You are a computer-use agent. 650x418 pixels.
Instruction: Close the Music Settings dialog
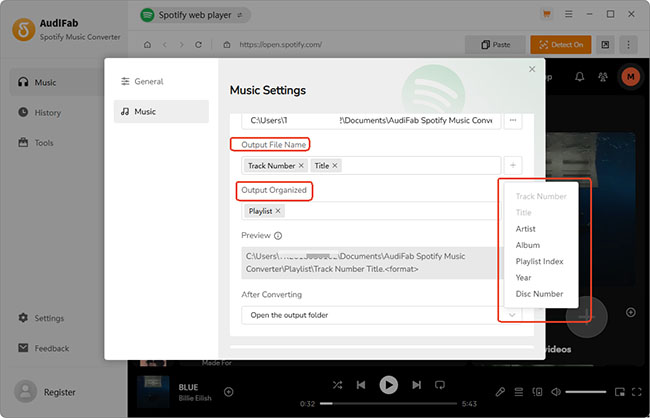tap(532, 69)
